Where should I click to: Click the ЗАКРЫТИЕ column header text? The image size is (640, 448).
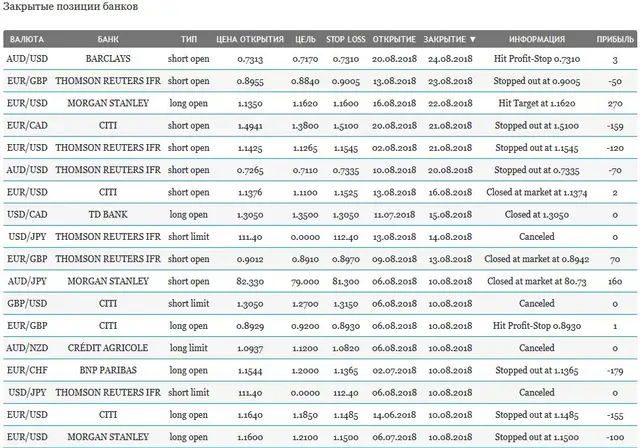[444, 40]
